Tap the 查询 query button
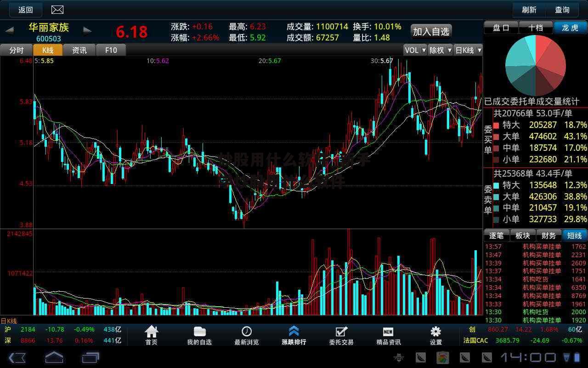588x368 pixels. coord(562,10)
